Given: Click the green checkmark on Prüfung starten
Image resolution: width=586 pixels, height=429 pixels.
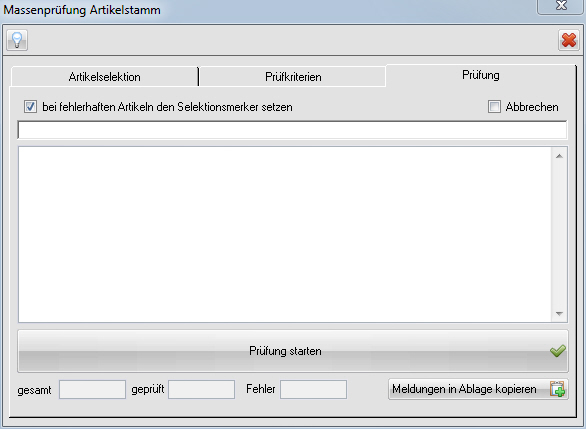Looking at the screenshot, I should click(558, 351).
